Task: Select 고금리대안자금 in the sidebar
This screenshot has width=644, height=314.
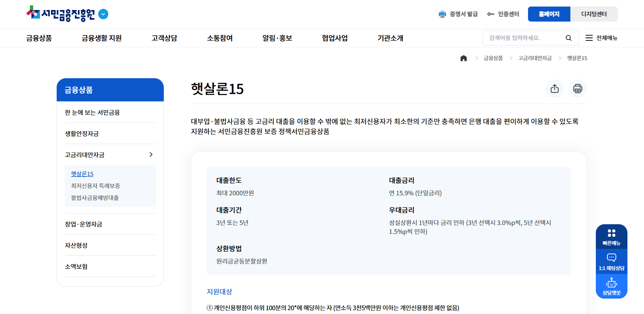Action: click(85, 155)
